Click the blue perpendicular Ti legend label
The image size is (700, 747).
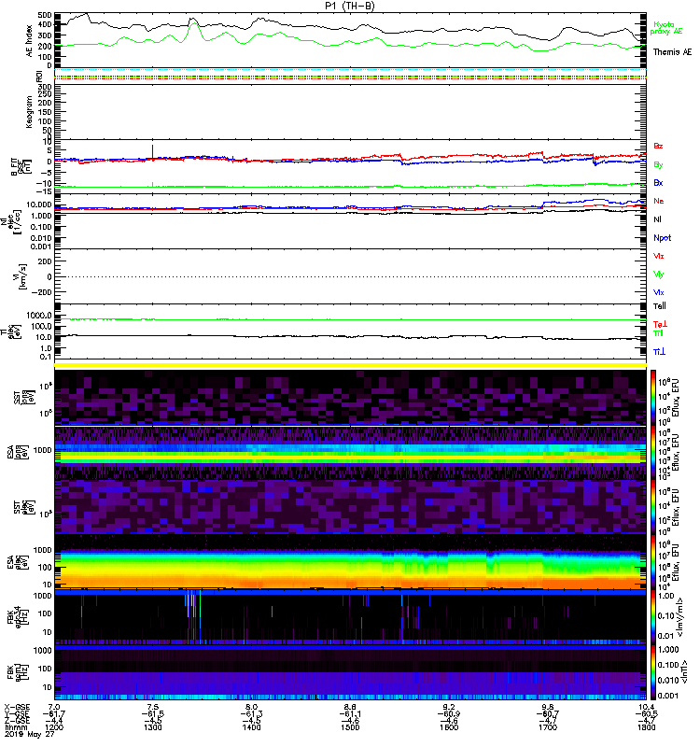point(659,351)
